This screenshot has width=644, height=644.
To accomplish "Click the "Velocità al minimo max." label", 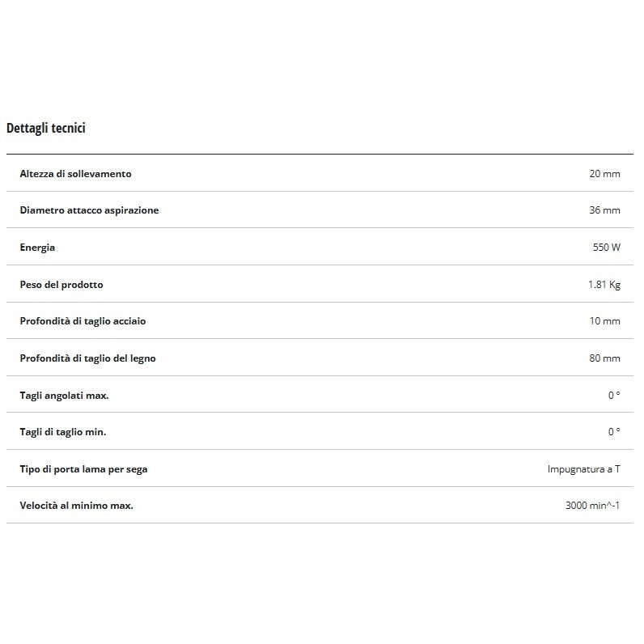I will (76, 506).
